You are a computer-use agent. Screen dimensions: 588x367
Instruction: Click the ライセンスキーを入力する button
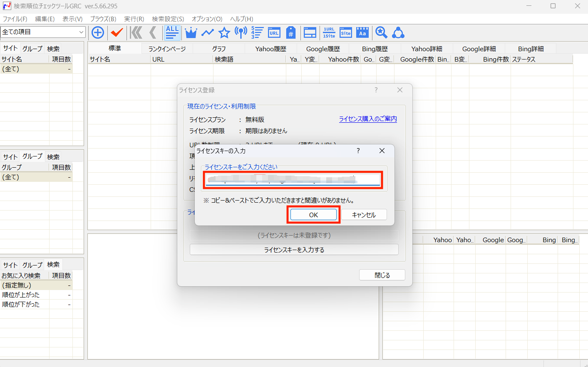pyautogui.click(x=294, y=250)
